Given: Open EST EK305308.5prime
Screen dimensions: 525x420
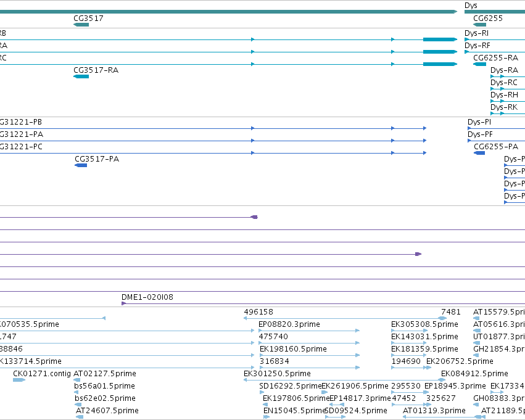Looking at the screenshot, I should (x=424, y=324).
